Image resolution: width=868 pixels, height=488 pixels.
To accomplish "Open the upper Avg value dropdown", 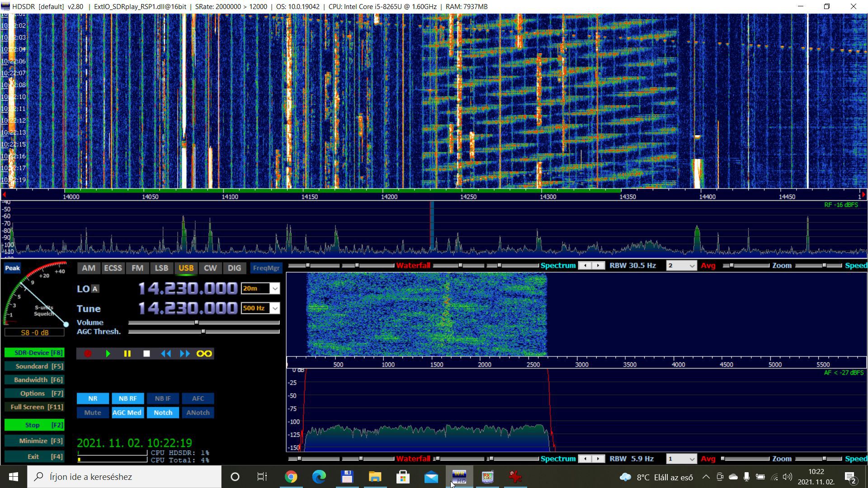I will tap(692, 266).
